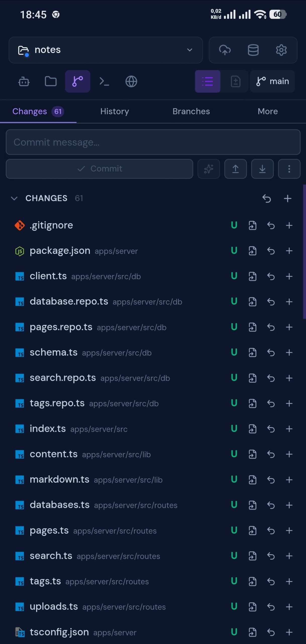Stage package.json with plus icon
Screen dimensions: 306x644
[x=289, y=251]
